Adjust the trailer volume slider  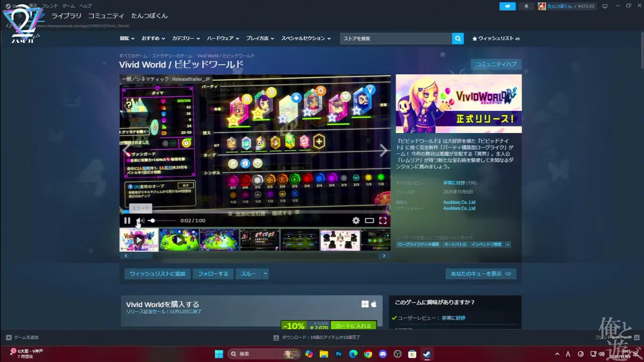click(162, 220)
